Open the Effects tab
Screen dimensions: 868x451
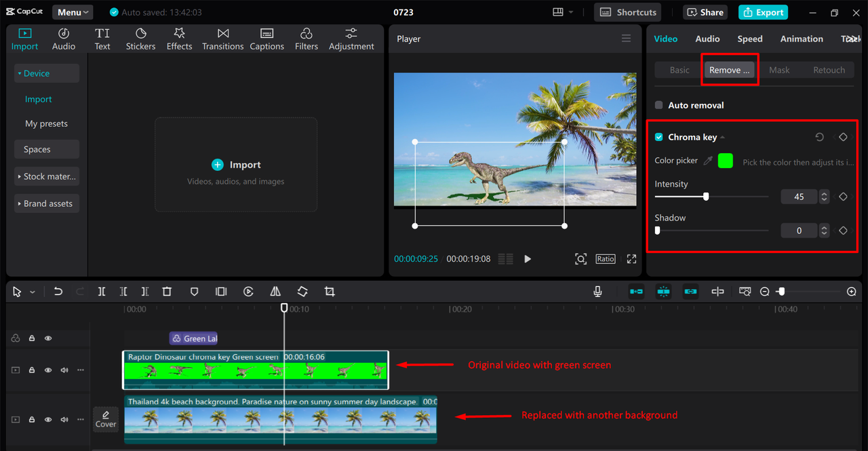coord(180,39)
